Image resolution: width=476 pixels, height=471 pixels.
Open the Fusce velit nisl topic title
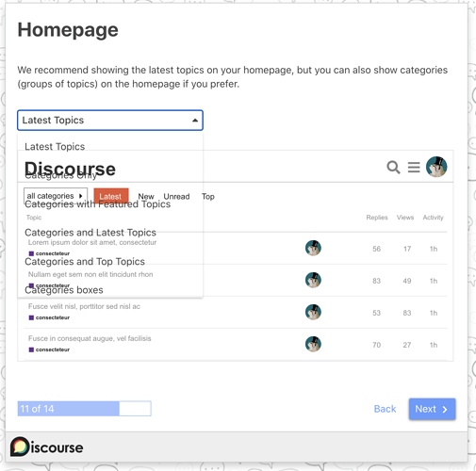tap(84, 306)
